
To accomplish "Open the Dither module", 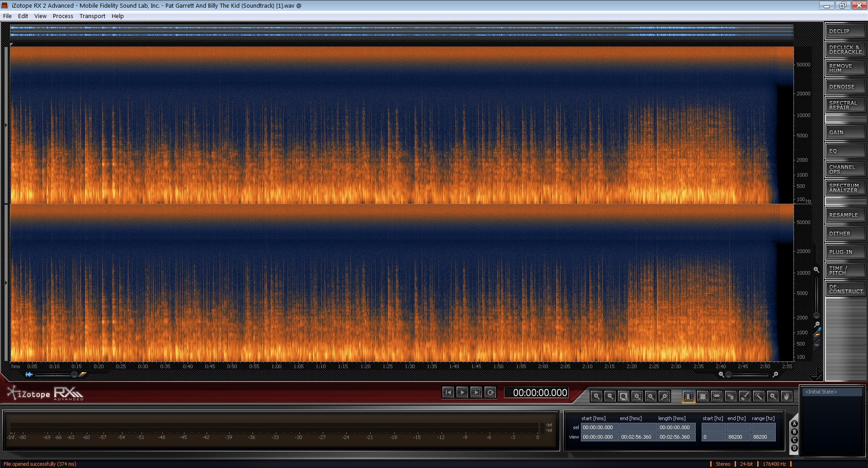I will (x=845, y=234).
